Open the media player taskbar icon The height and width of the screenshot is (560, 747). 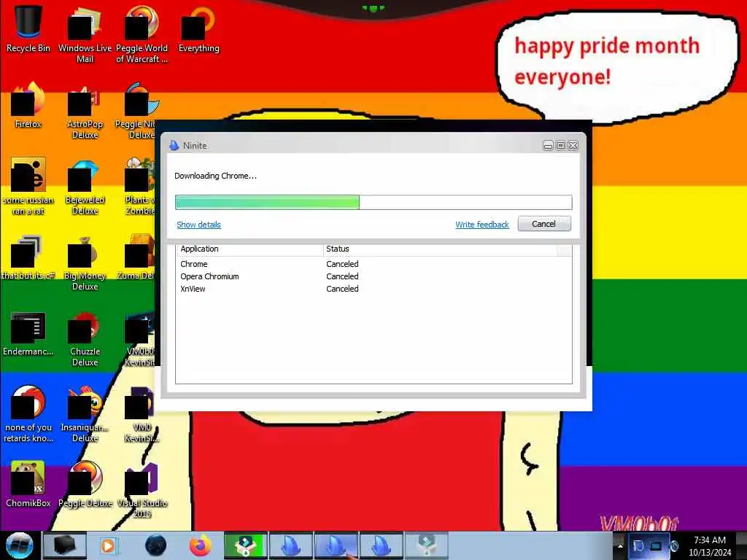[108, 545]
